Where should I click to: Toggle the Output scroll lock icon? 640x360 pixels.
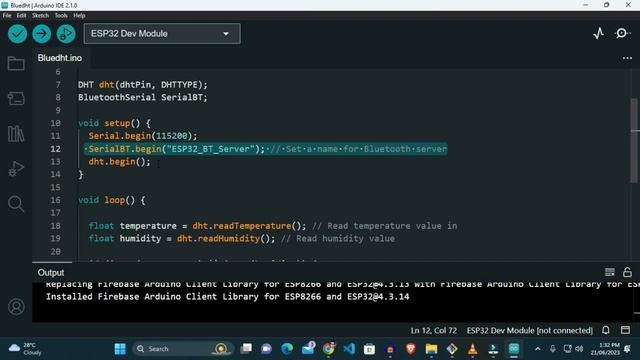click(x=627, y=272)
